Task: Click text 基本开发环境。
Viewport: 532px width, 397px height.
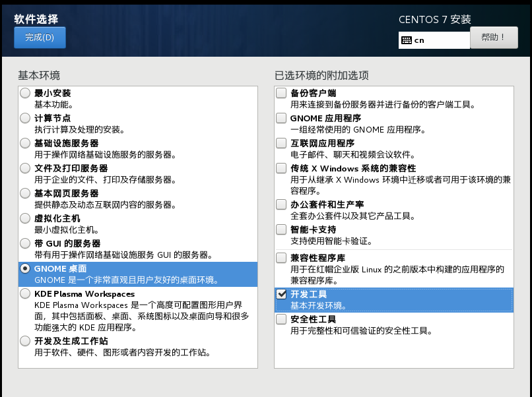Action: pos(320,305)
